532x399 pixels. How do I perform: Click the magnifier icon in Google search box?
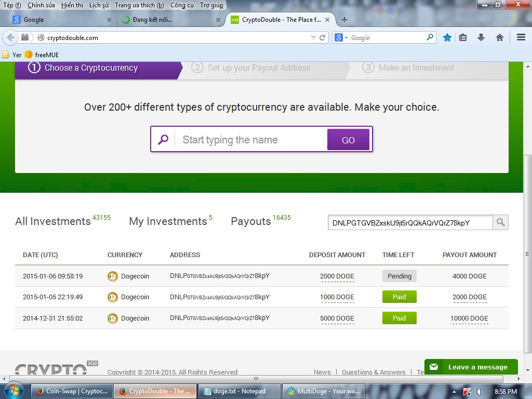pos(430,37)
